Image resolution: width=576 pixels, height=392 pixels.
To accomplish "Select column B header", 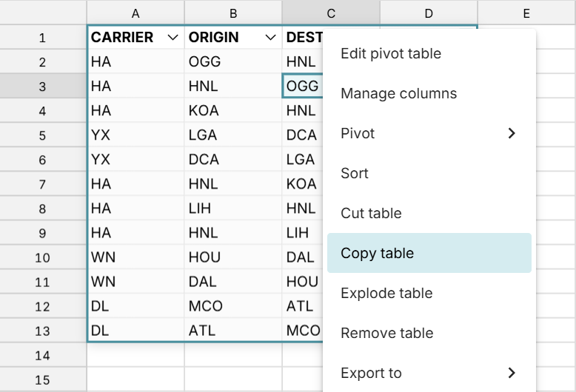I will pos(233,13).
